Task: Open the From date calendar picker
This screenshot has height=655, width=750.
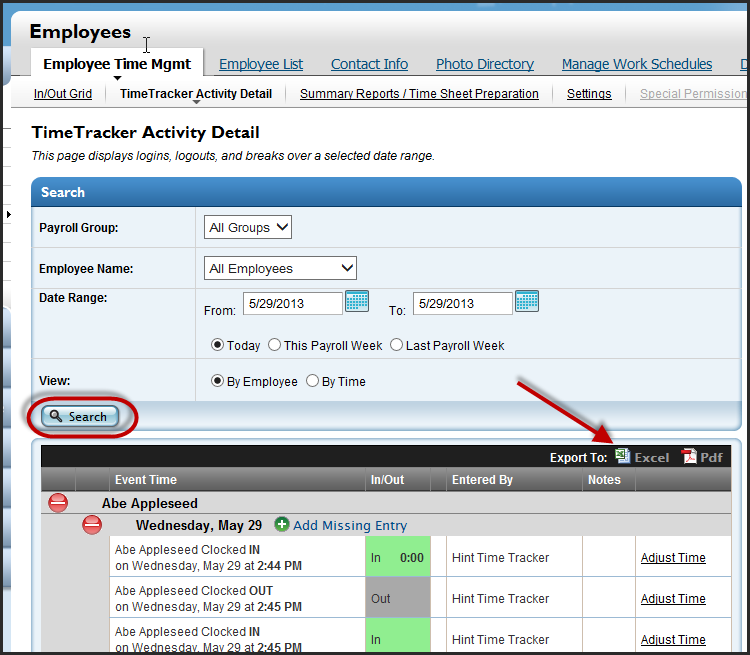Action: (x=357, y=301)
